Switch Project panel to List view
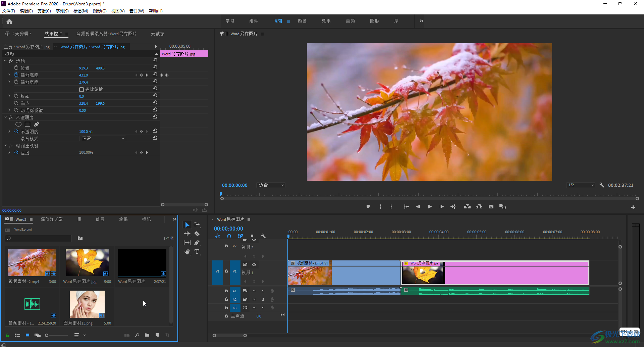 tap(17, 335)
